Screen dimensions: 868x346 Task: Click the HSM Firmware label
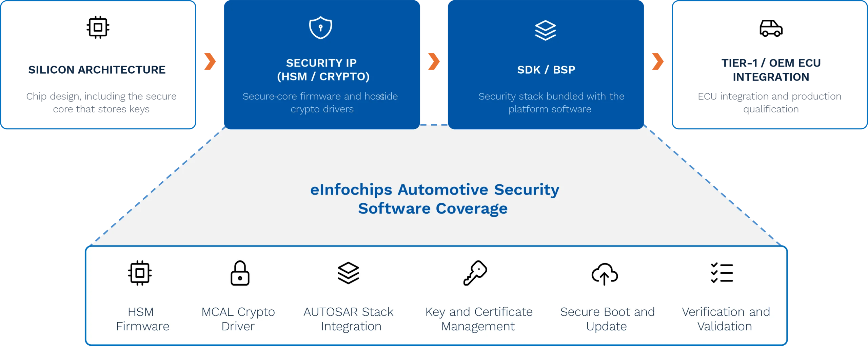[x=142, y=319]
